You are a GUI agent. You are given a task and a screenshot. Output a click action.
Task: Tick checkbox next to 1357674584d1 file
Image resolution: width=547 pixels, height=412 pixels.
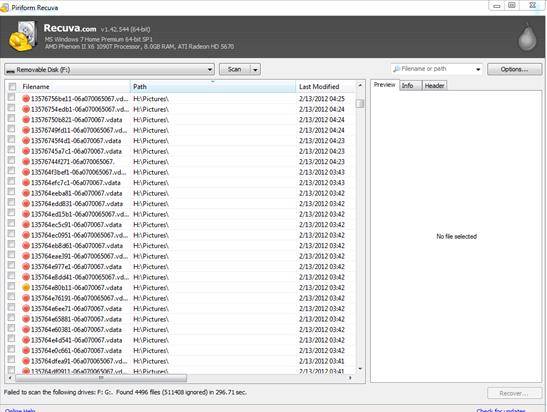(x=12, y=139)
